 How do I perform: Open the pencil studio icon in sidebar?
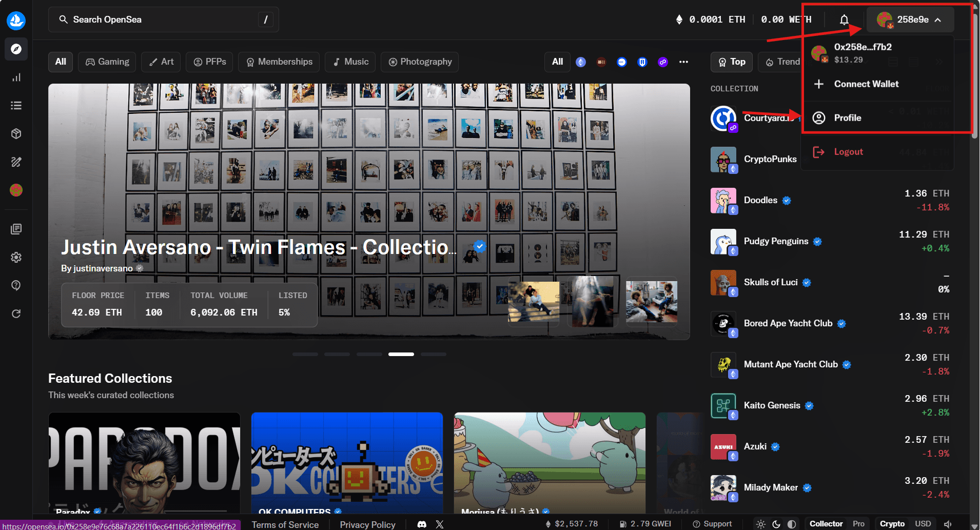click(16, 162)
